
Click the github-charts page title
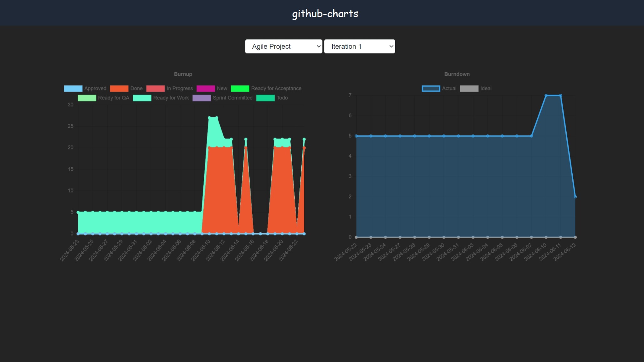click(x=325, y=13)
